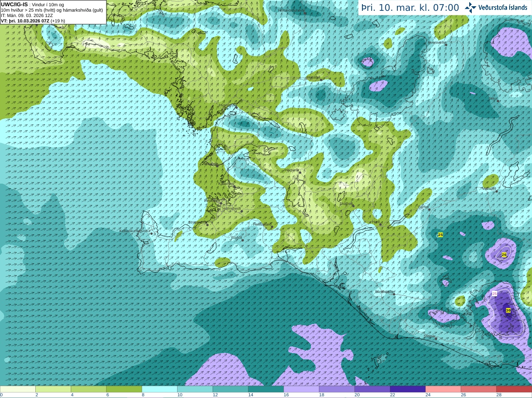
Task: Select the 22–24 m/s legend swatch
Action: pyautogui.click(x=408, y=389)
